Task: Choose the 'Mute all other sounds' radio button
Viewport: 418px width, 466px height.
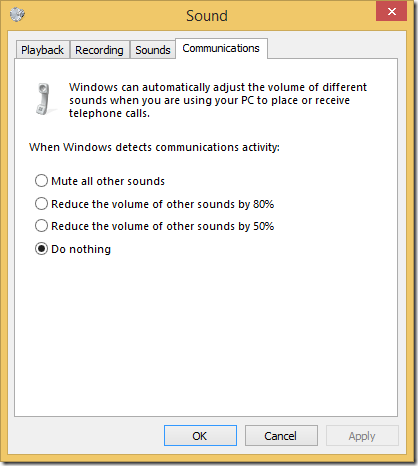Action: [41, 181]
